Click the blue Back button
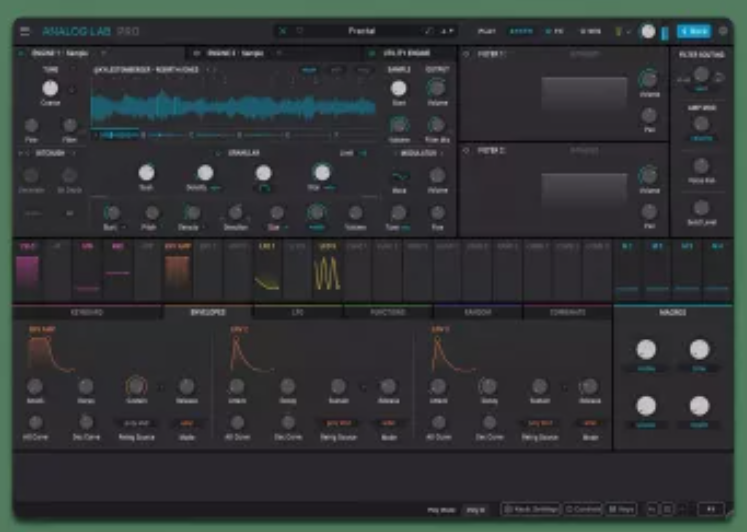 [x=694, y=31]
